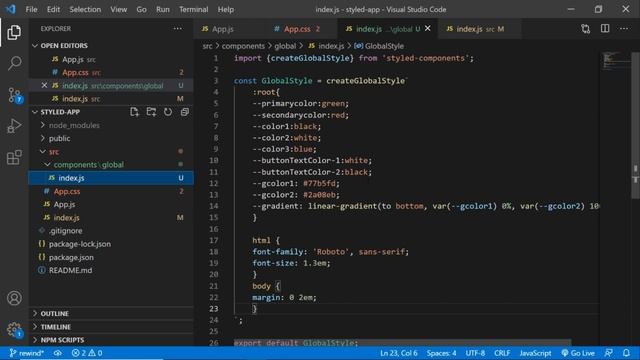Viewport: 640px width, 360px height.
Task: Click the New File icon in STYLED-APP
Action: click(x=134, y=112)
